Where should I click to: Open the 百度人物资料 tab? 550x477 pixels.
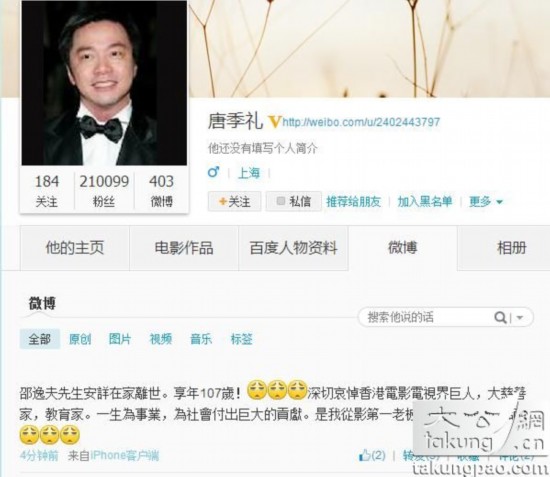[x=293, y=248]
